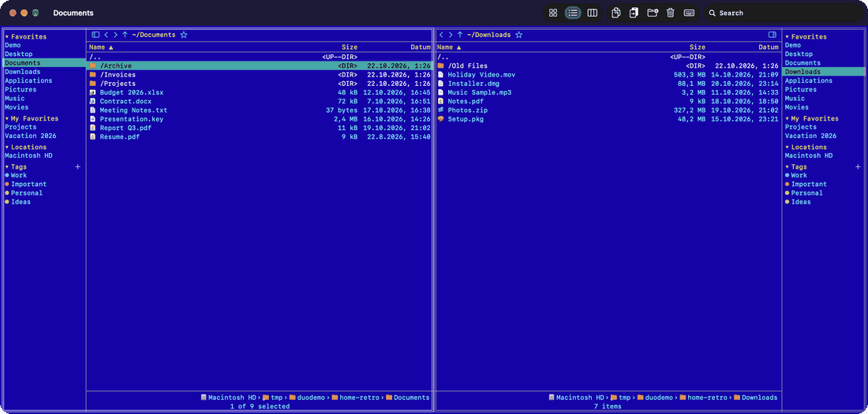Click the move files toolbar icon
Image resolution: width=868 pixels, height=414 pixels.
pos(634,13)
